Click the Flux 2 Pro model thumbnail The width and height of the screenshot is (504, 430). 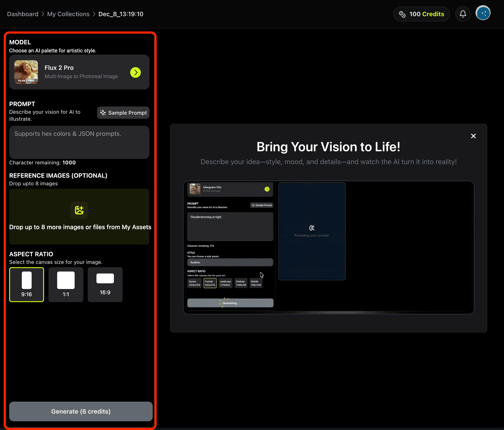[26, 72]
